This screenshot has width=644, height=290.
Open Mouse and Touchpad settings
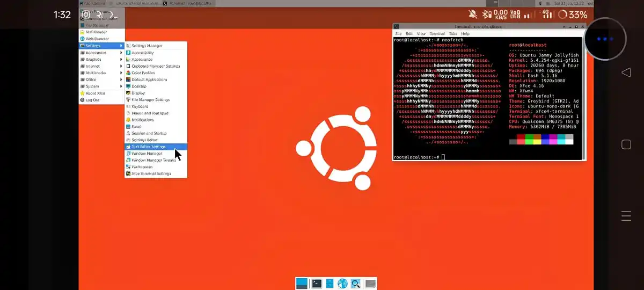pyautogui.click(x=156, y=113)
